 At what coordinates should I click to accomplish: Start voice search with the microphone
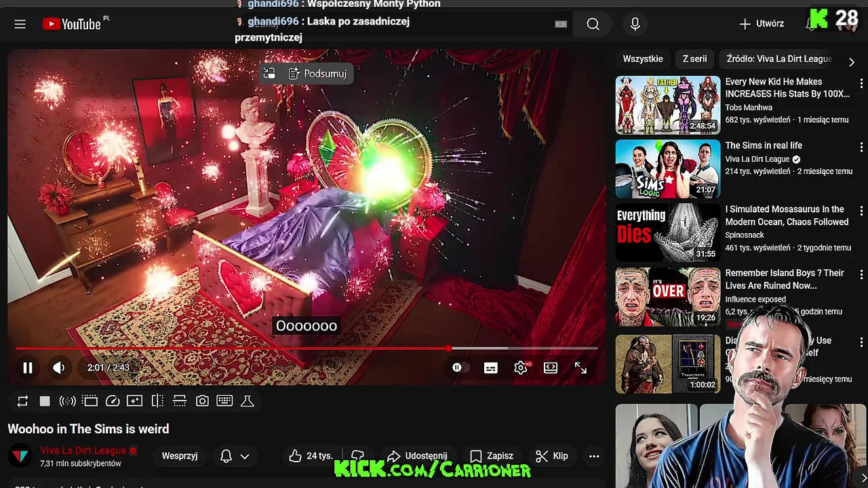pyautogui.click(x=635, y=24)
